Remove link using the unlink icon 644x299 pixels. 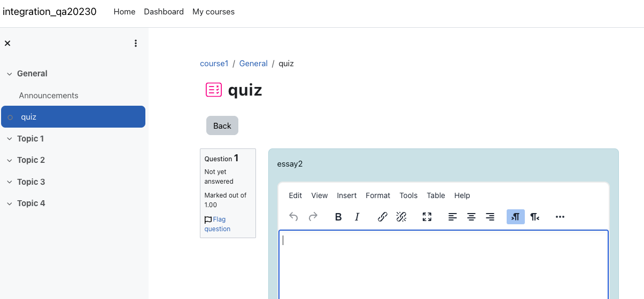coord(401,217)
